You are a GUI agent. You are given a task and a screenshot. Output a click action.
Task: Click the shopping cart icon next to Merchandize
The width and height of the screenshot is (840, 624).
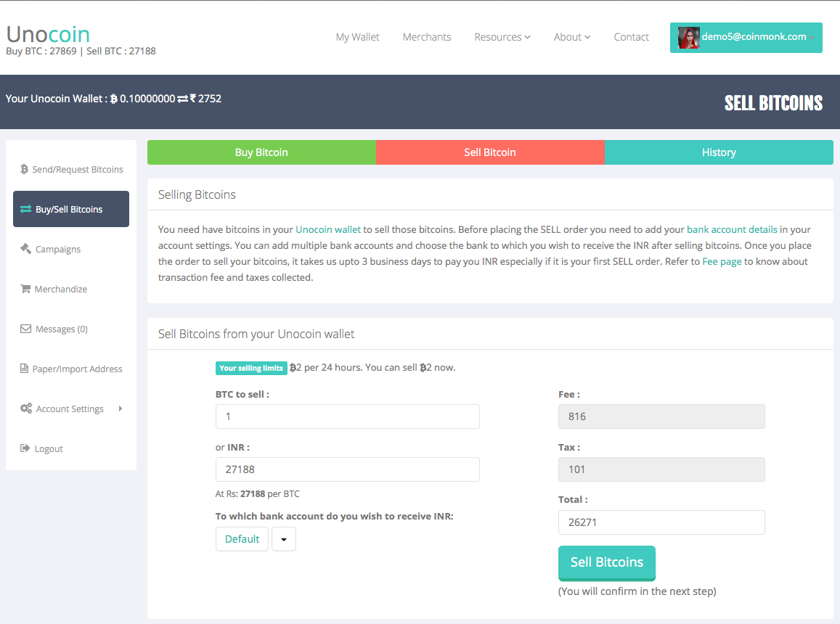pyautogui.click(x=25, y=289)
